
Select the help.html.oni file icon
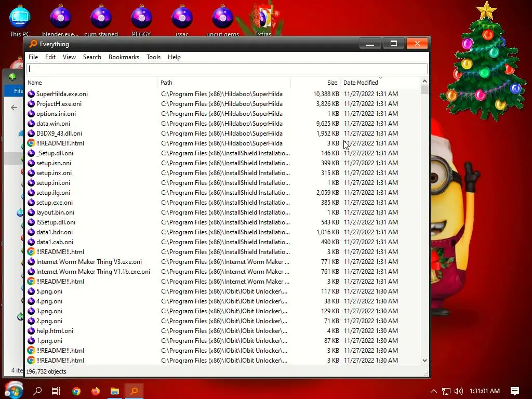31,331
